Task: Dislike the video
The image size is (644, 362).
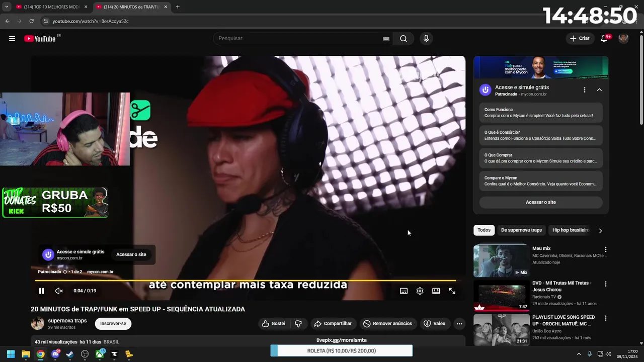Action: pyautogui.click(x=298, y=324)
